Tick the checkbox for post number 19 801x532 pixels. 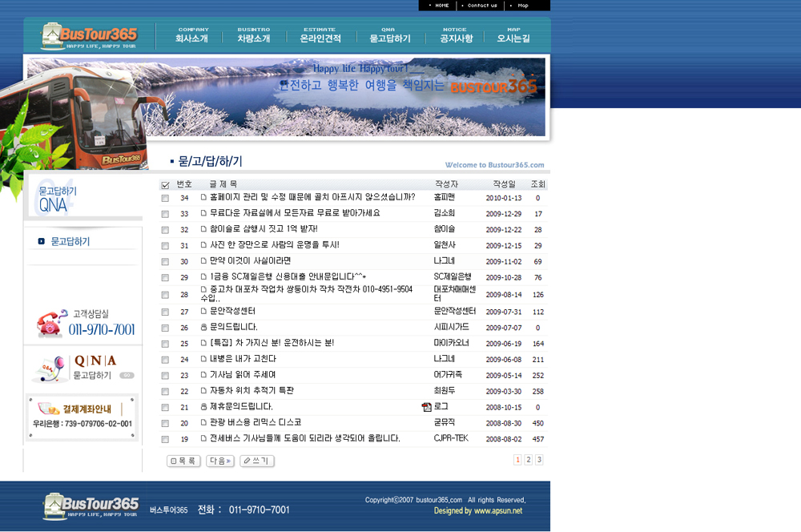tap(165, 439)
